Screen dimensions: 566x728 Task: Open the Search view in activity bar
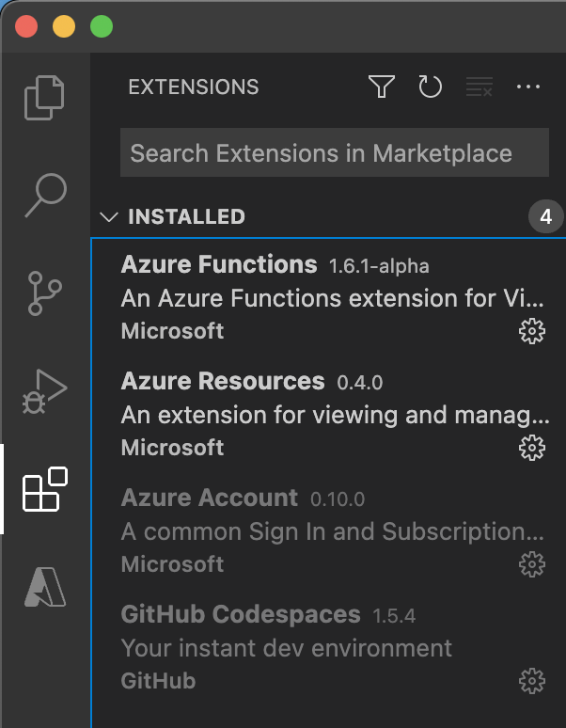(x=45, y=195)
